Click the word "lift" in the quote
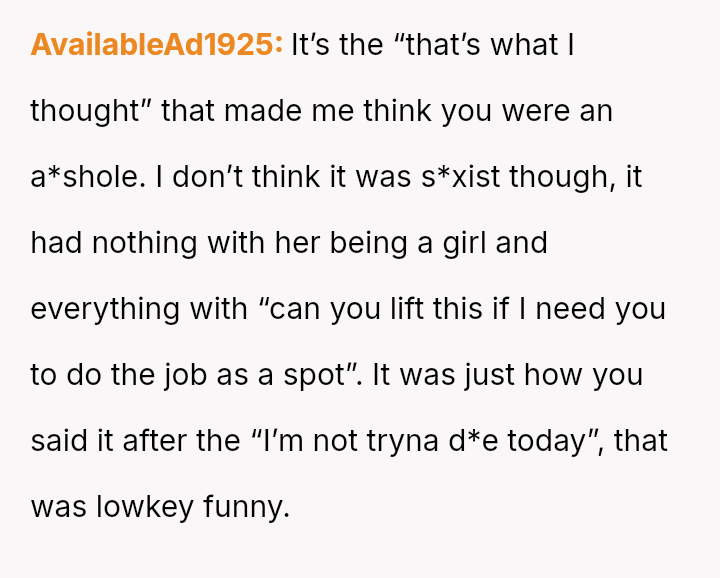720x578 pixels. point(408,309)
